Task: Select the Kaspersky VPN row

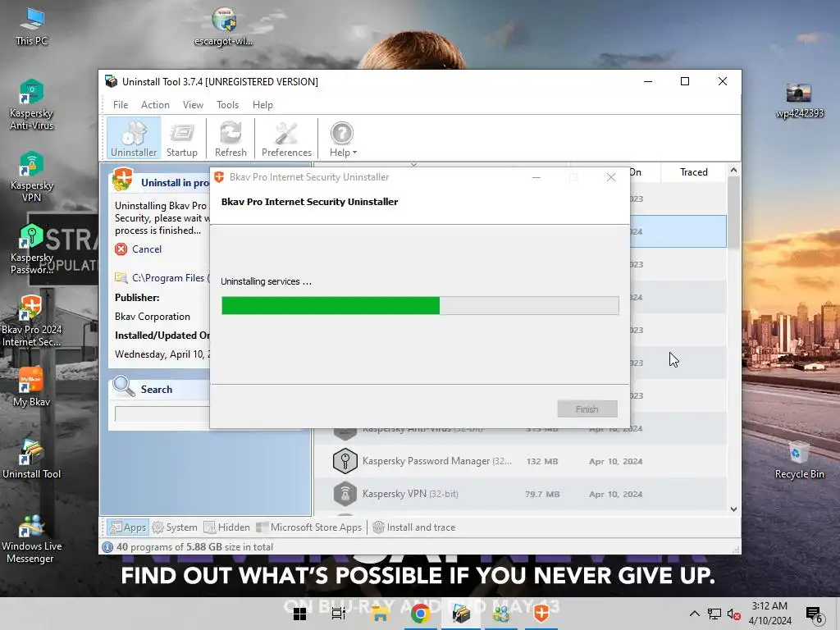Action: pyautogui.click(x=519, y=494)
